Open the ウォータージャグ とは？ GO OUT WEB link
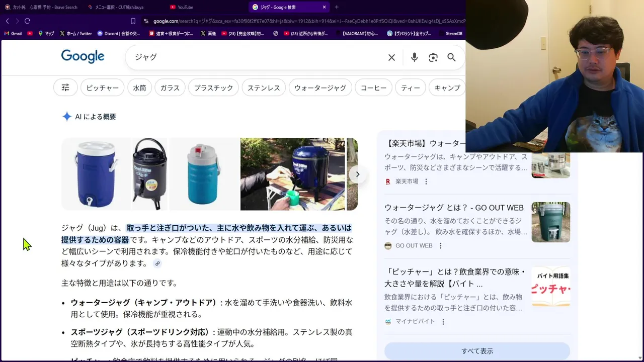This screenshot has height=362, width=644. coord(454,208)
